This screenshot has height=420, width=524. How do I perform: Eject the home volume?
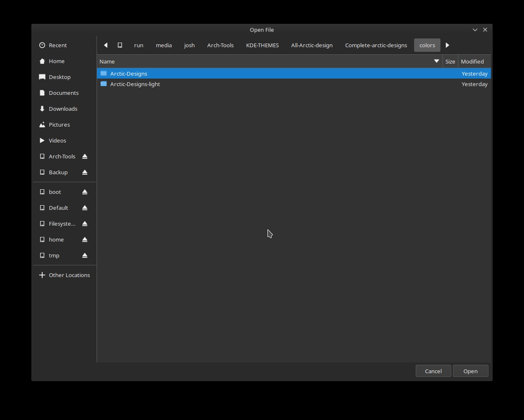click(85, 239)
